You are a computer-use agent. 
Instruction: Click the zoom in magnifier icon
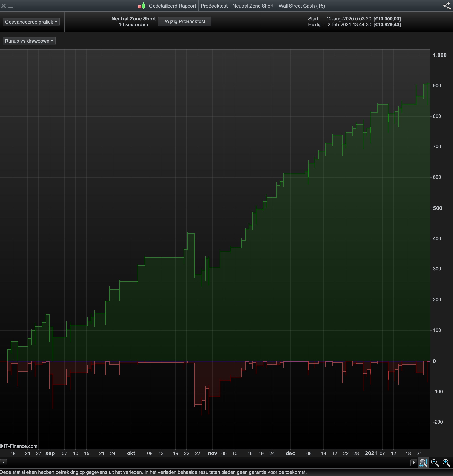click(446, 463)
